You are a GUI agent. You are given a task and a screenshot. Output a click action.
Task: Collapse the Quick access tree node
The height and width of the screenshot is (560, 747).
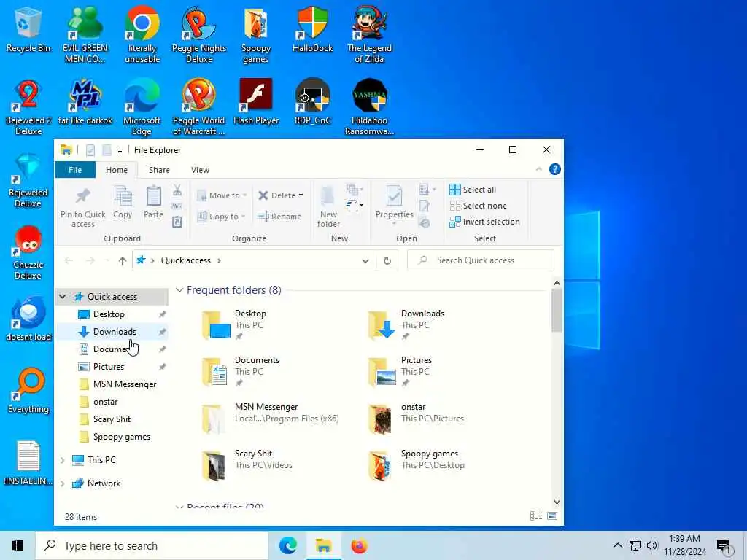(x=63, y=297)
